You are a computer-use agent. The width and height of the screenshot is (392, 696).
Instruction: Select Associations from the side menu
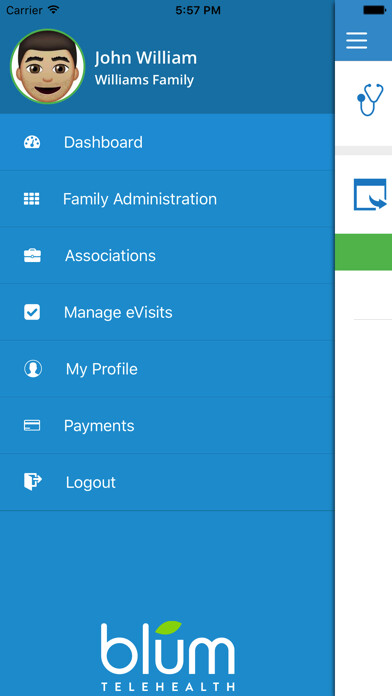tap(167, 256)
